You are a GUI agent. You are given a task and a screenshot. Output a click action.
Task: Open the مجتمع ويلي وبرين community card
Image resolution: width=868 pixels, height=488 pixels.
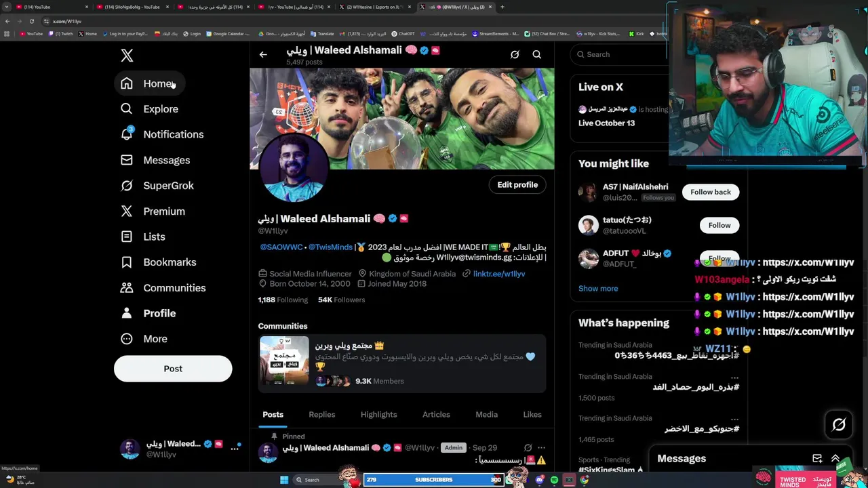click(402, 364)
